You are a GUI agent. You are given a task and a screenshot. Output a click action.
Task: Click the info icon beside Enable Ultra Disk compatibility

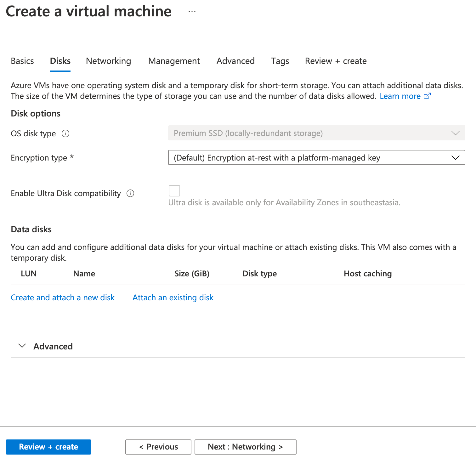point(131,194)
